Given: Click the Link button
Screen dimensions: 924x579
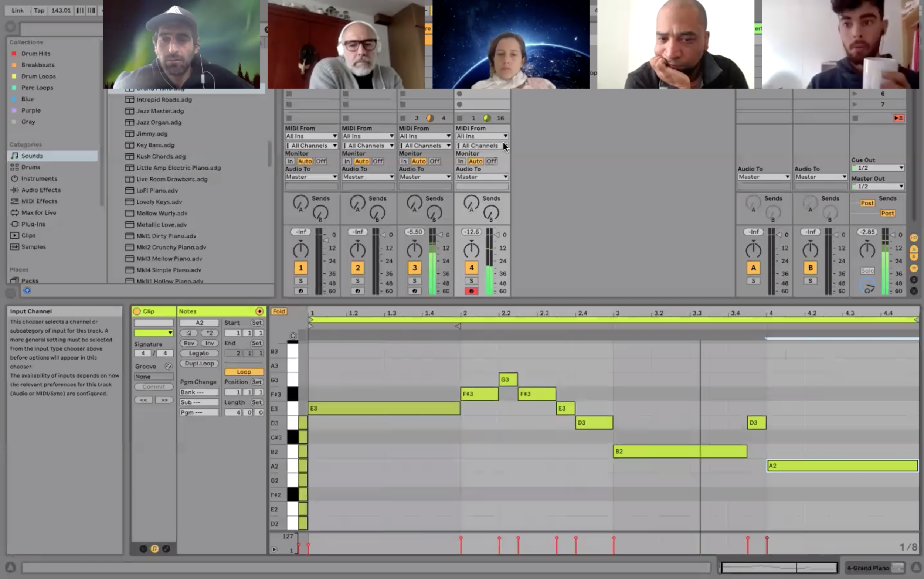Looking at the screenshot, I should tap(18, 10).
